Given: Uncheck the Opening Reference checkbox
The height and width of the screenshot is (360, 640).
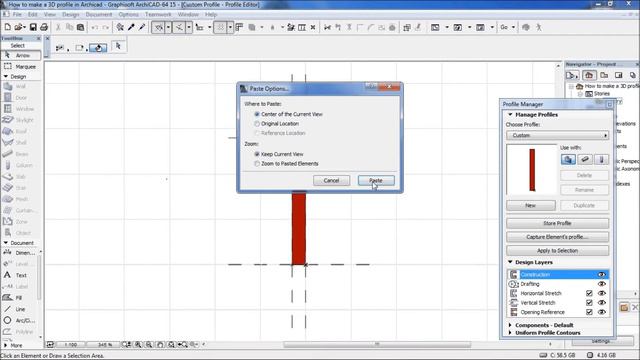Looking at the screenshot, I should pos(589,312).
